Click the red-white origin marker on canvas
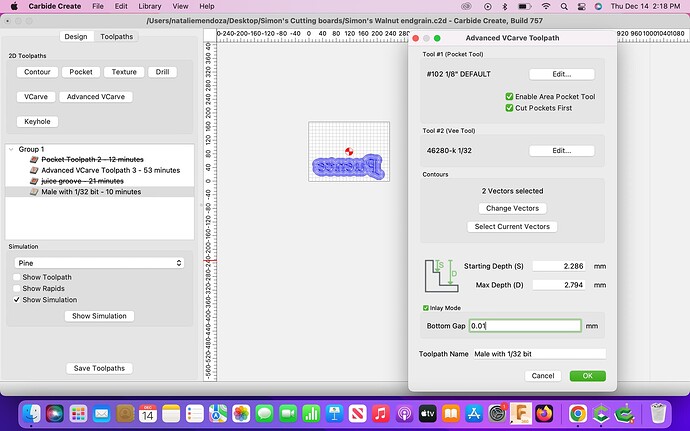This screenshot has width=690, height=431. tap(349, 151)
